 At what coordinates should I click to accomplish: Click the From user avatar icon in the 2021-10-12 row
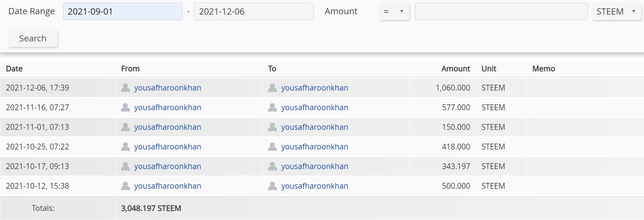click(126, 186)
